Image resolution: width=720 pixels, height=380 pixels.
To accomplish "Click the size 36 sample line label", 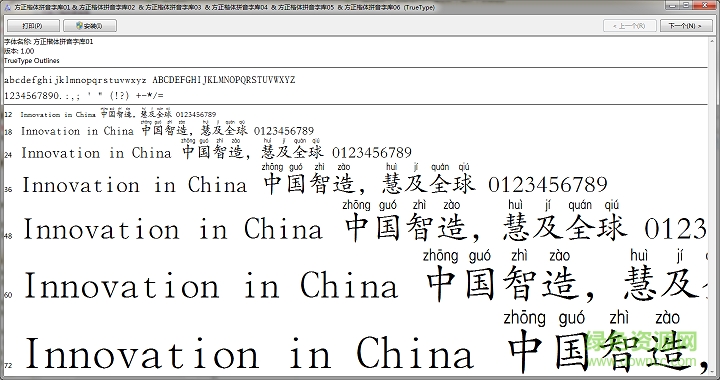I will click(x=8, y=189).
